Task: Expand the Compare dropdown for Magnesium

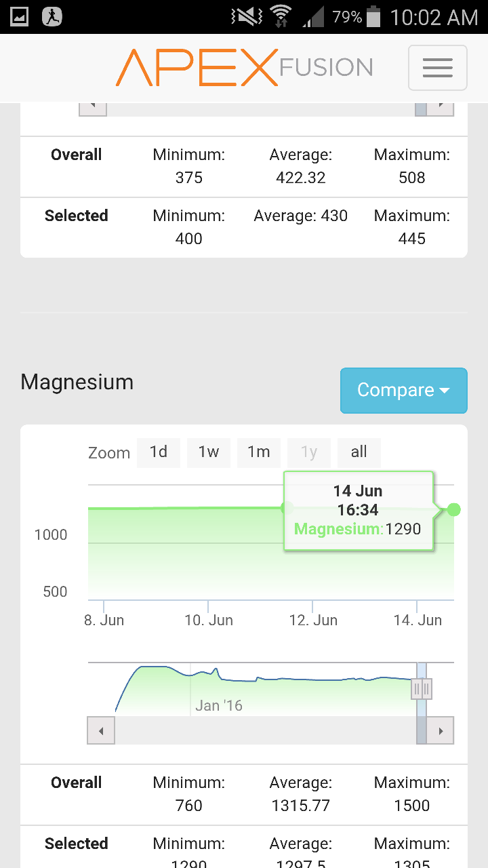Action: coord(403,391)
